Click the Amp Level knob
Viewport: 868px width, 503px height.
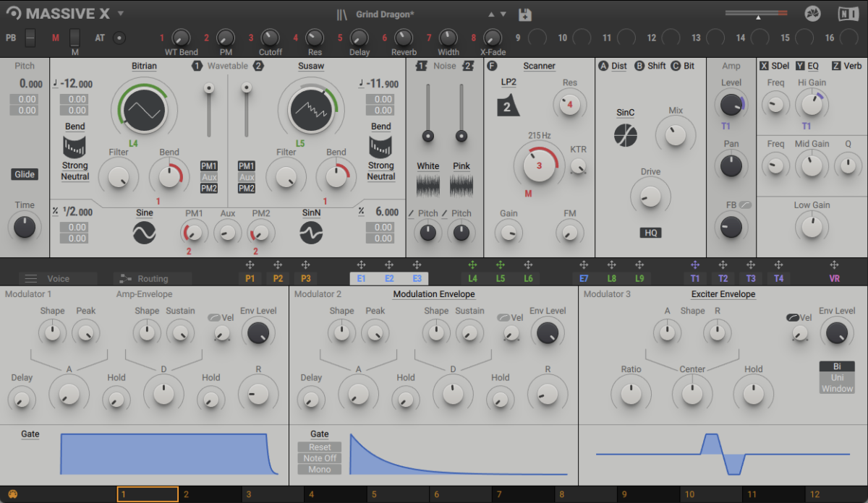point(731,105)
